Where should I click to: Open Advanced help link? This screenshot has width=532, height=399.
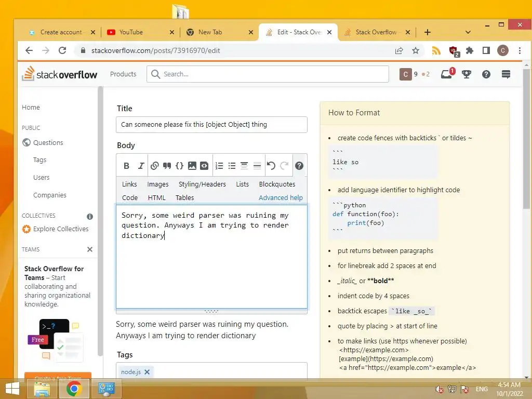tap(281, 198)
